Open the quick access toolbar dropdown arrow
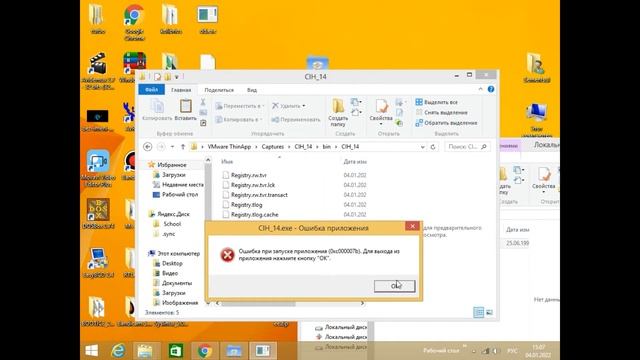 177,77
